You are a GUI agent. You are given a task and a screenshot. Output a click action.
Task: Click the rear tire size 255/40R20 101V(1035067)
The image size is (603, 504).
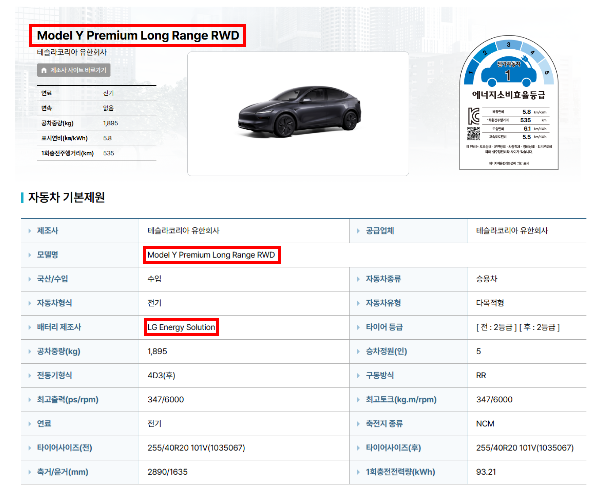tap(525, 448)
